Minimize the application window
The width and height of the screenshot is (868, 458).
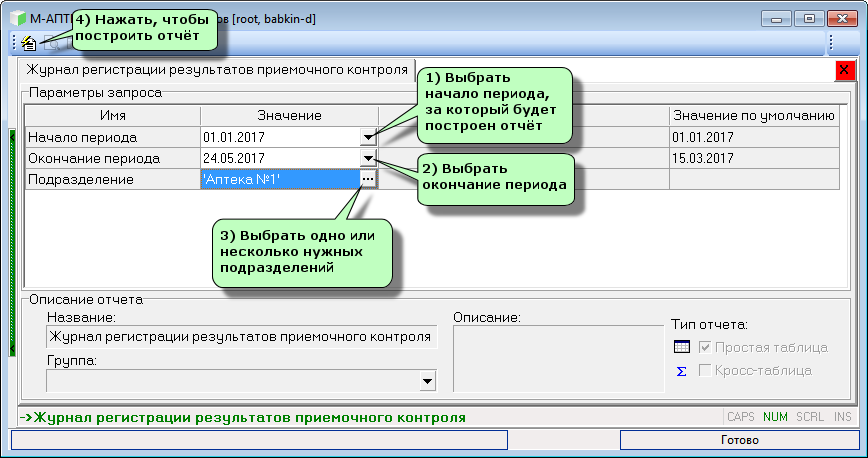776,19
